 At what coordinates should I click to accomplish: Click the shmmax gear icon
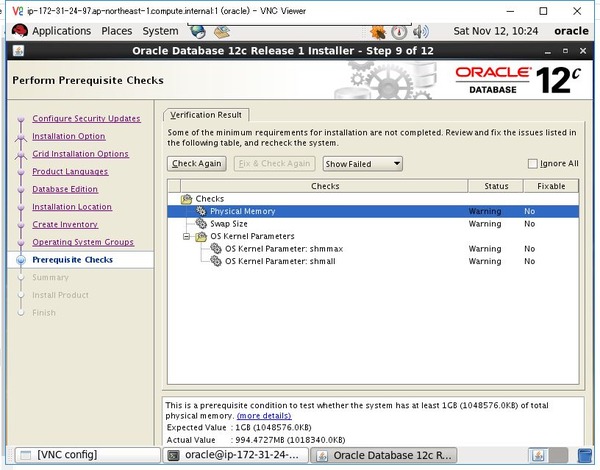coord(216,248)
